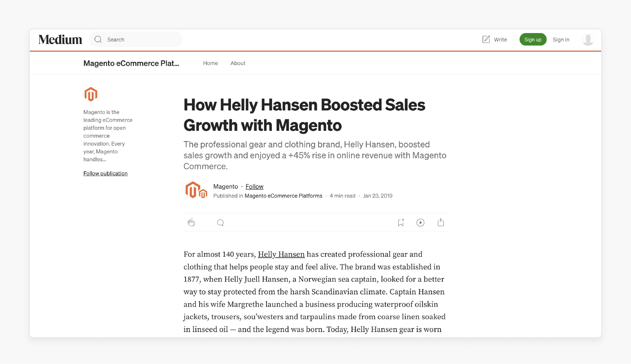Click the green Sign up button
Image resolution: width=631 pixels, height=364 pixels.
click(x=533, y=39)
